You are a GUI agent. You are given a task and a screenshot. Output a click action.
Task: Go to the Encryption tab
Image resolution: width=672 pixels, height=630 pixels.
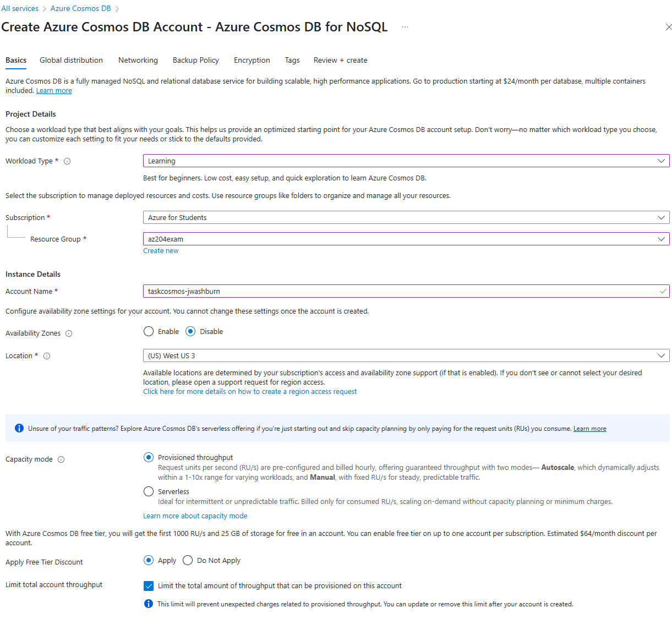point(252,60)
